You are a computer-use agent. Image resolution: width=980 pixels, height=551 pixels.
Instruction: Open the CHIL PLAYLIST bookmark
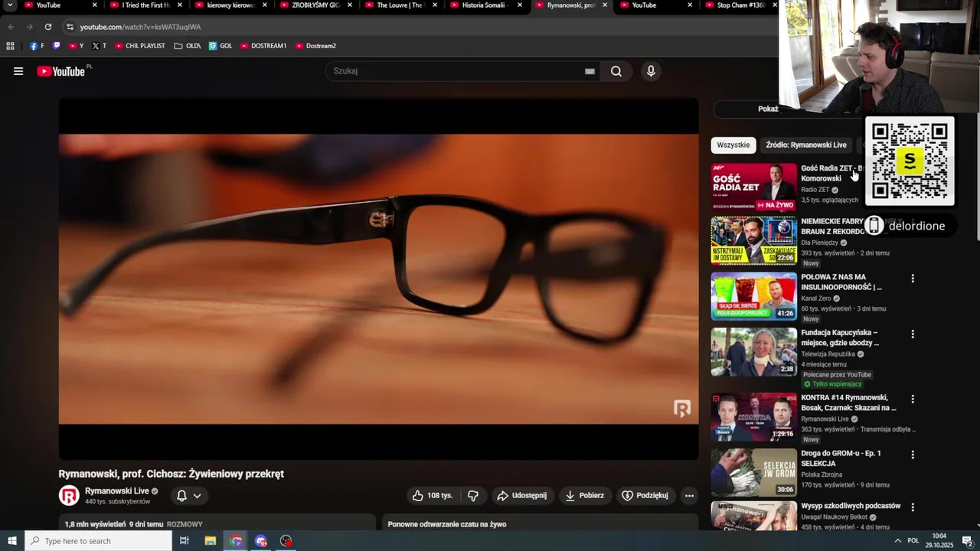coord(139,46)
